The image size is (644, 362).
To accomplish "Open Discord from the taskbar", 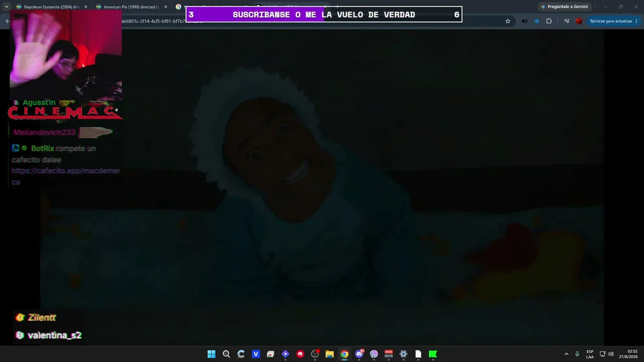I will click(x=359, y=354).
